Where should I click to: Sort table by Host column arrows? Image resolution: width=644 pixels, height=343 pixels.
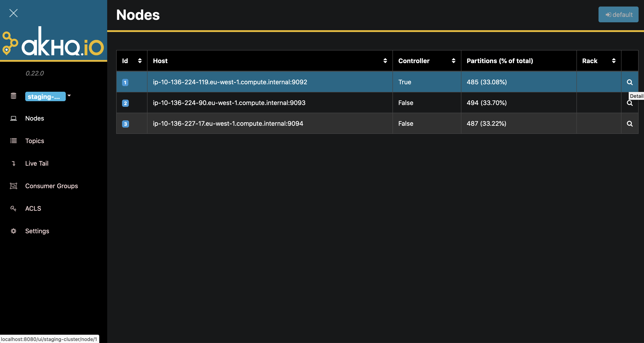pos(385,61)
